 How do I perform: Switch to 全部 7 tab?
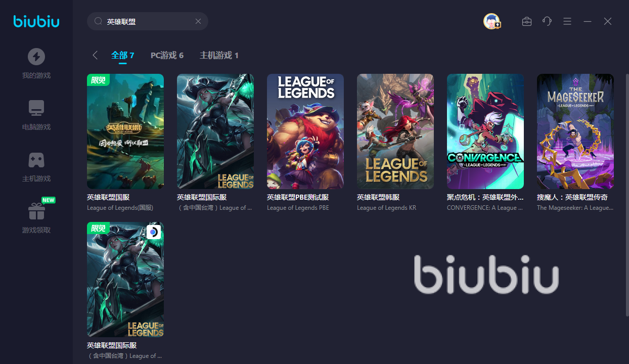point(123,55)
